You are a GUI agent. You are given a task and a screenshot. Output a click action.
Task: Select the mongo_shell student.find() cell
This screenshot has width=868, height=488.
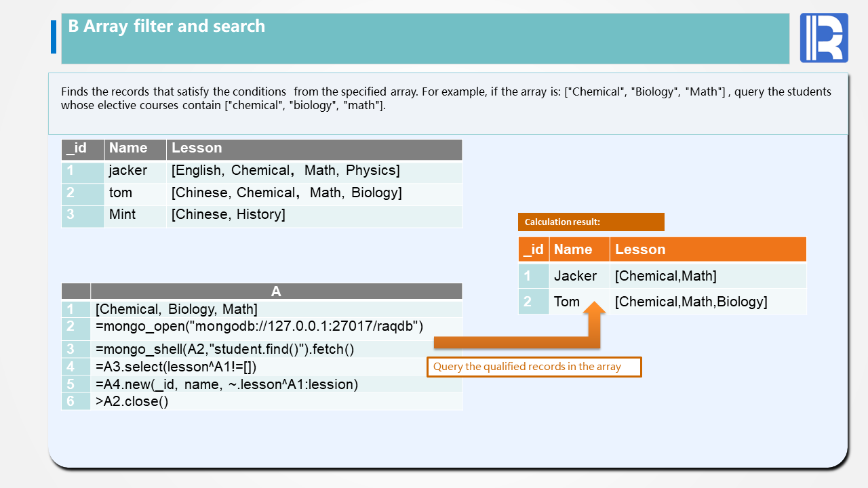225,349
